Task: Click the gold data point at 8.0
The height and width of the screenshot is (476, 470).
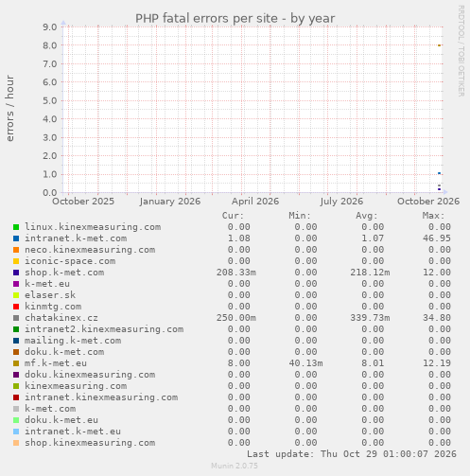Action: 440,45
